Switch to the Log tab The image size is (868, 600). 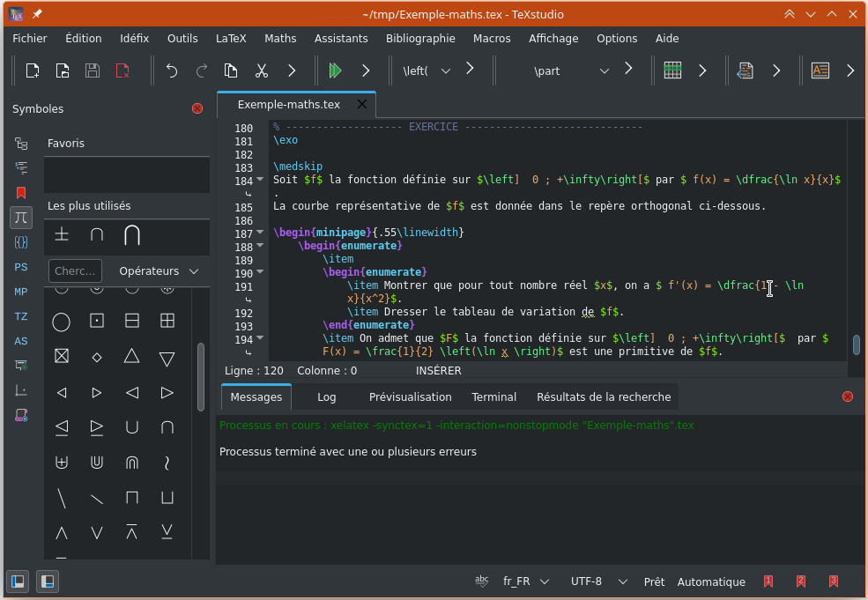coord(327,396)
